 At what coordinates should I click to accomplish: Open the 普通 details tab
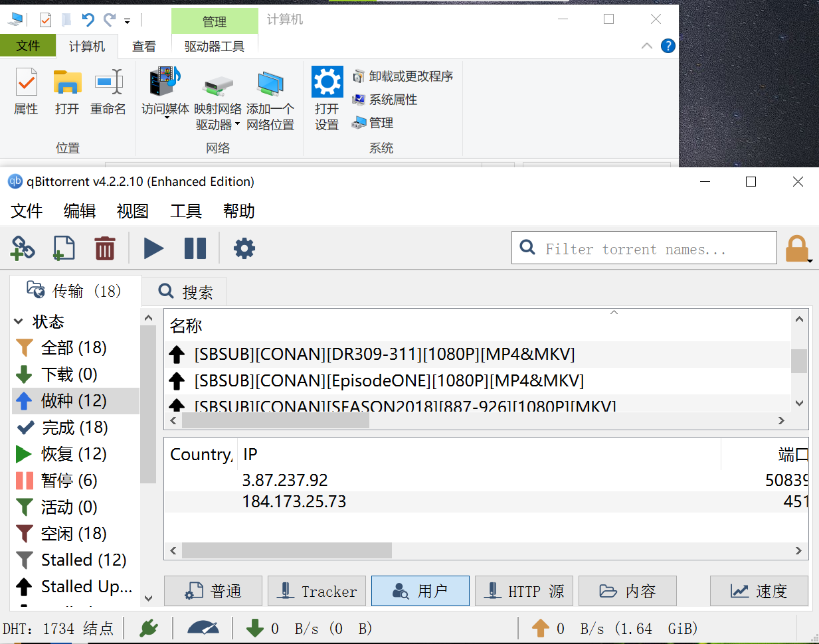pyautogui.click(x=213, y=591)
